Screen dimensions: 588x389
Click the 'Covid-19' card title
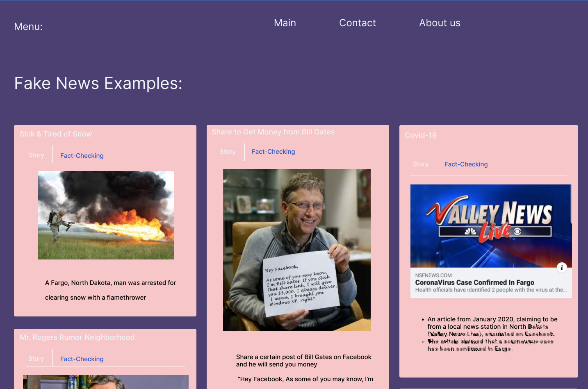tap(421, 135)
